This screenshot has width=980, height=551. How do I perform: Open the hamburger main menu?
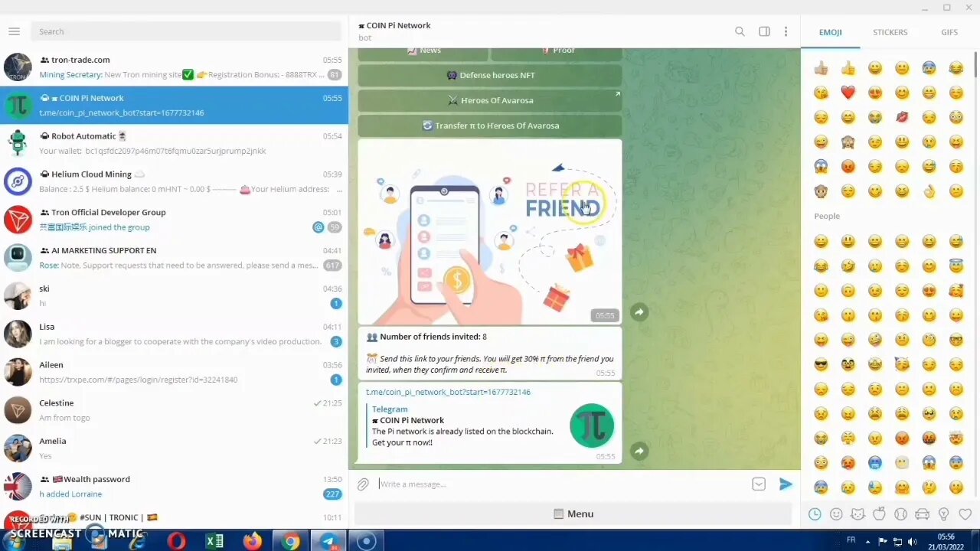(14, 31)
